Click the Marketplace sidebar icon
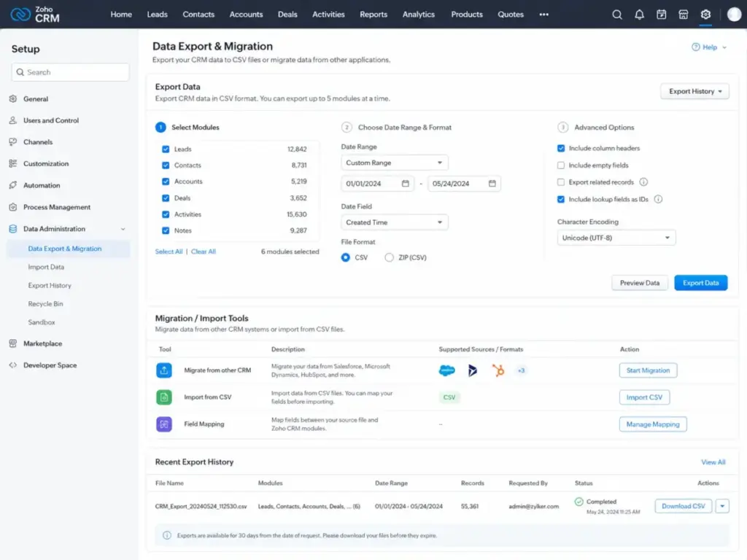 click(x=13, y=343)
